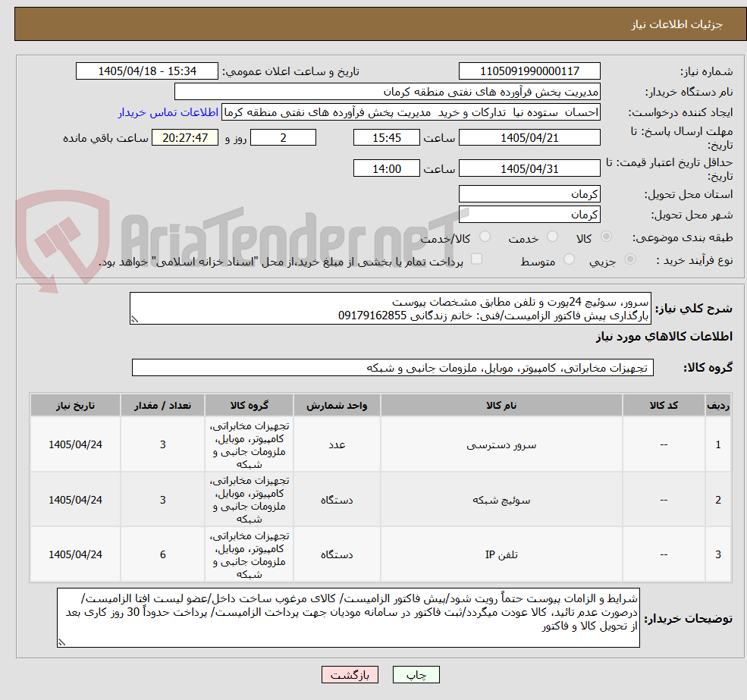Select the خدمت radio button
The height and width of the screenshot is (700, 747).
coord(552,237)
